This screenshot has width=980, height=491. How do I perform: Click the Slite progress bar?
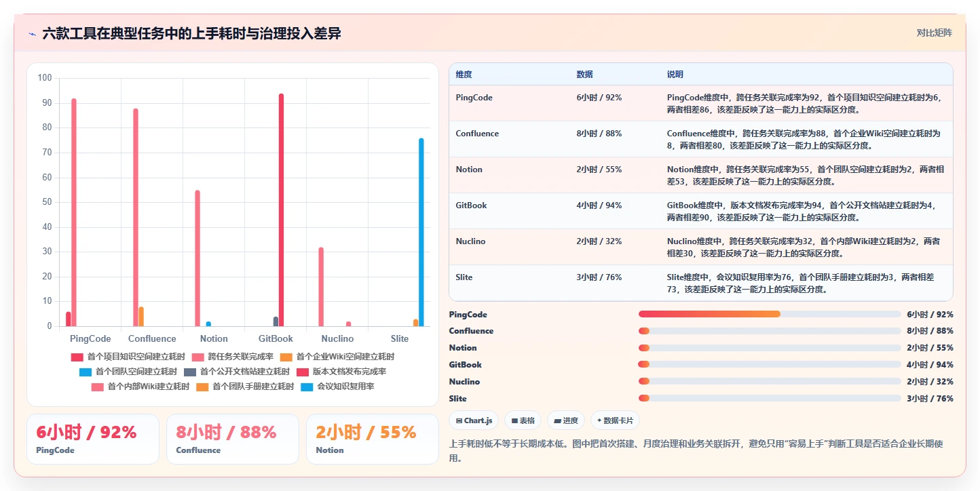tap(770, 399)
